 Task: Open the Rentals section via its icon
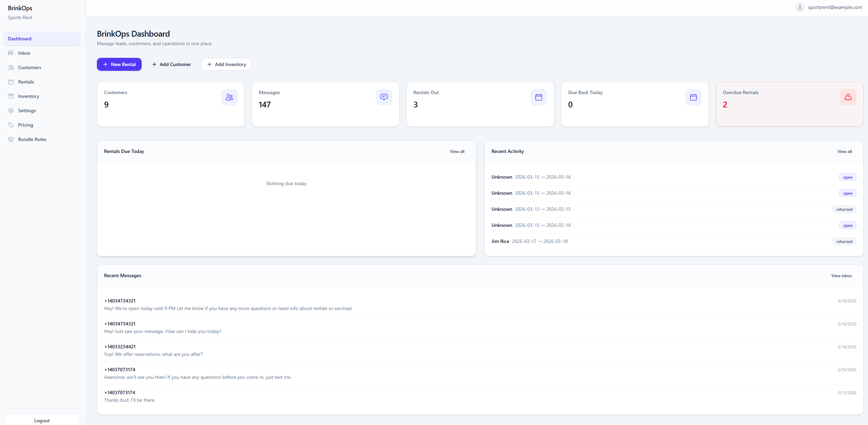[x=11, y=81]
